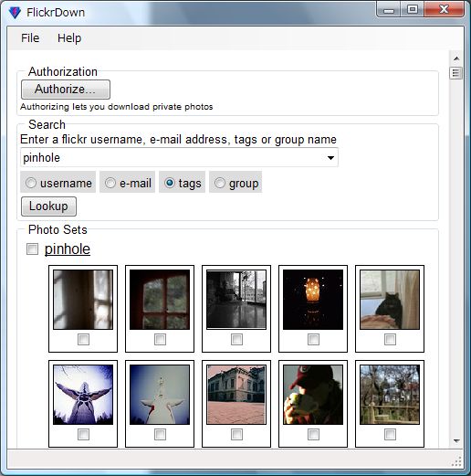Click the FlickrDown app icon in title bar
471x476 pixels.
tap(15, 13)
